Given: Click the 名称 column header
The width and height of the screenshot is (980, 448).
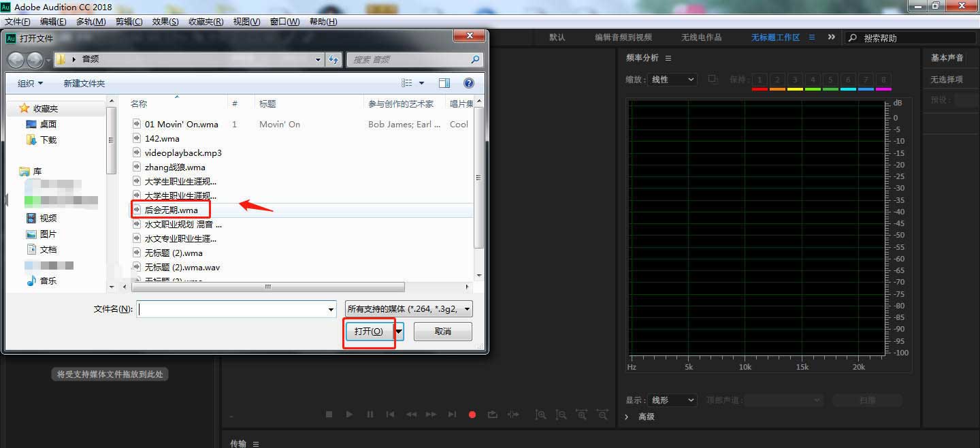Looking at the screenshot, I should tap(139, 103).
